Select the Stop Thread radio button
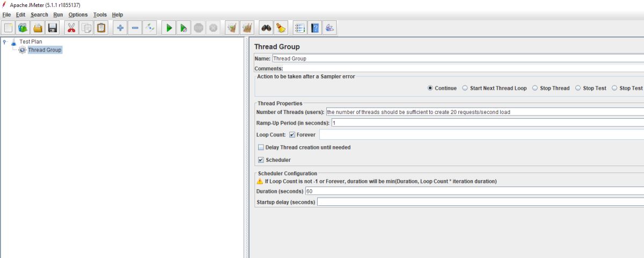The width and height of the screenshot is (644, 258). click(535, 88)
